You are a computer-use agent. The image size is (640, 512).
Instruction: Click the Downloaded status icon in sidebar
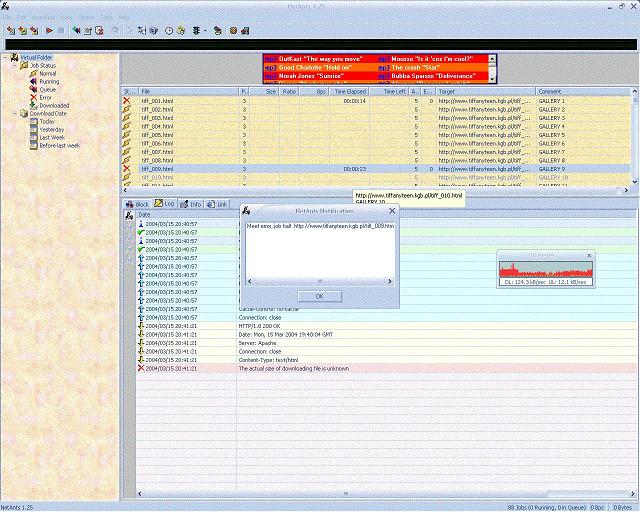coord(33,105)
